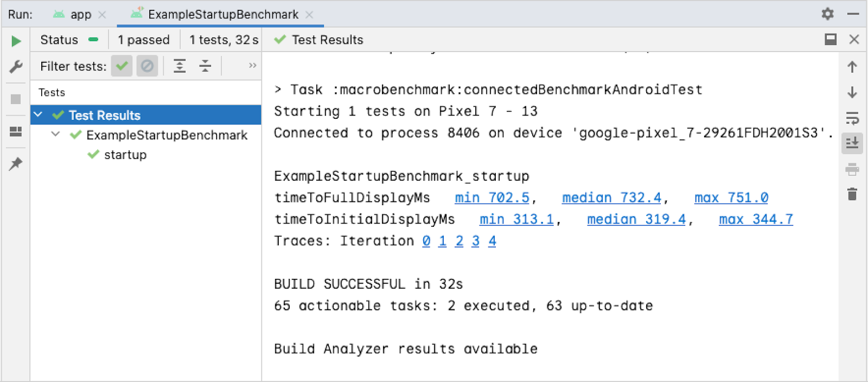Image resolution: width=868 pixels, height=382 pixels.
Task: Collapse the Test Results tree node
Action: click(38, 114)
